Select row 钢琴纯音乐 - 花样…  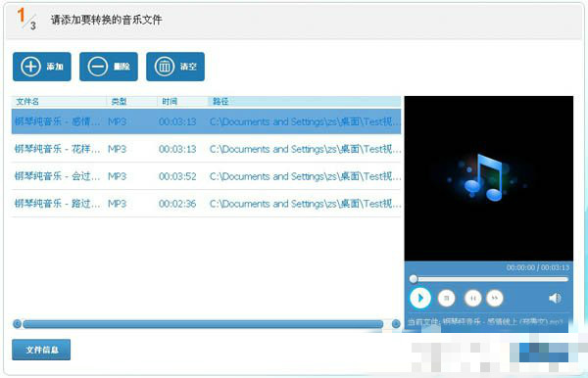(x=206, y=149)
